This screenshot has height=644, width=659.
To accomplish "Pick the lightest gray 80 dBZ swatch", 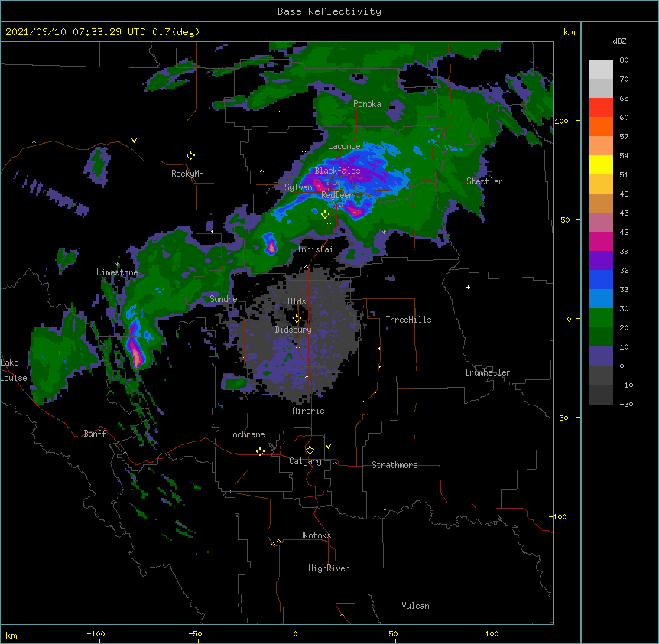I will tap(601, 70).
